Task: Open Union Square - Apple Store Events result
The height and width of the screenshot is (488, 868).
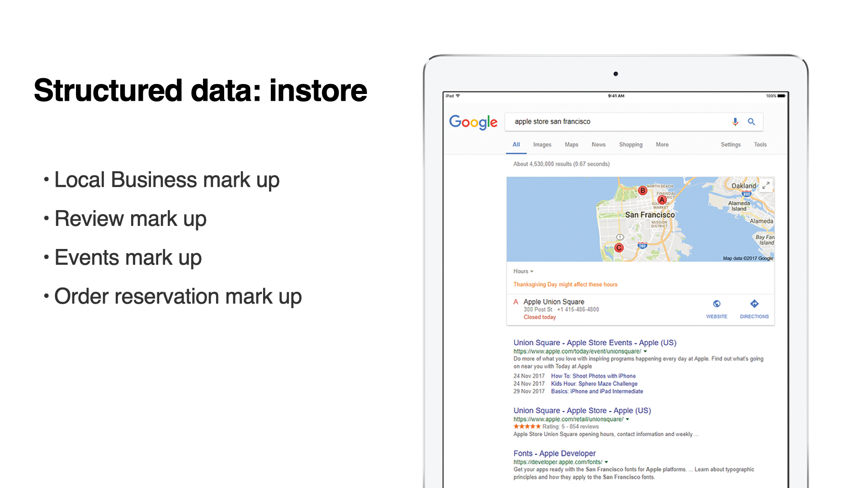Action: pos(595,343)
